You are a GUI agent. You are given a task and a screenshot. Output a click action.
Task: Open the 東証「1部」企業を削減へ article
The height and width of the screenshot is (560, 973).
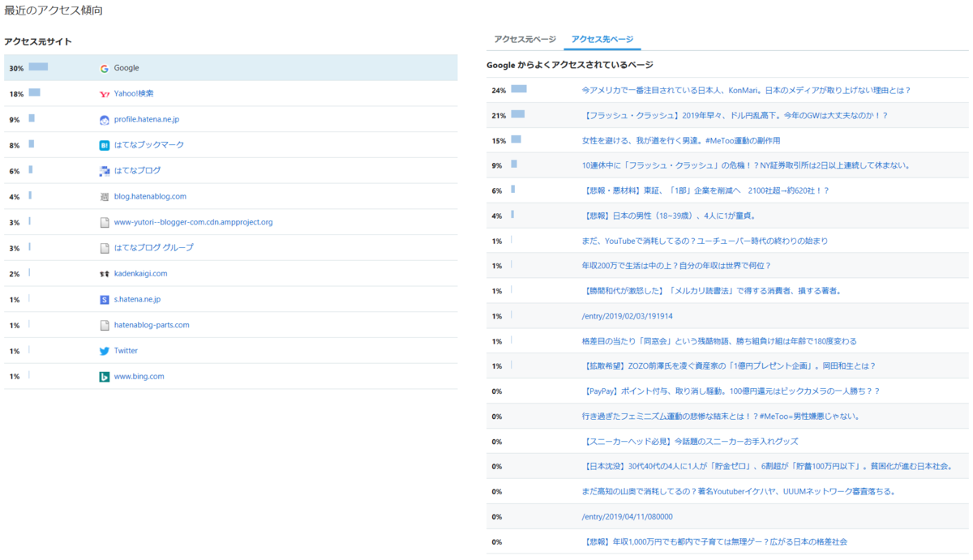pos(705,191)
